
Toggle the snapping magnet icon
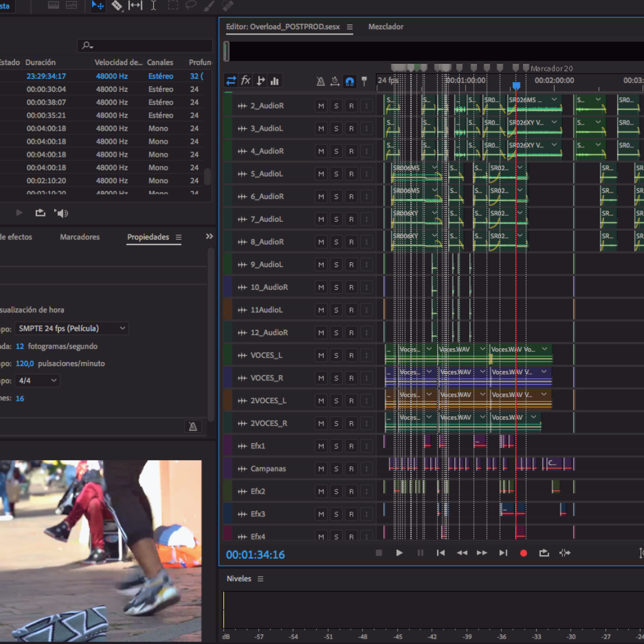point(350,81)
